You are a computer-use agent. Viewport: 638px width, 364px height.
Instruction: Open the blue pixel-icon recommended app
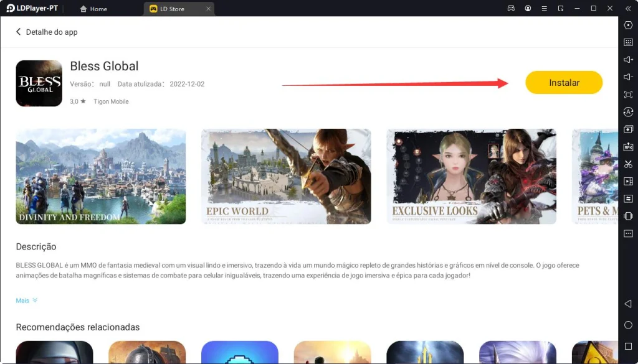pyautogui.click(x=240, y=352)
